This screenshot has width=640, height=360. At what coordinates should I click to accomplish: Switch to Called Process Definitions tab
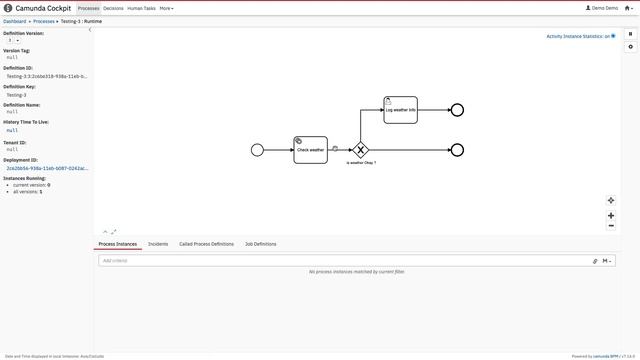[207, 244]
